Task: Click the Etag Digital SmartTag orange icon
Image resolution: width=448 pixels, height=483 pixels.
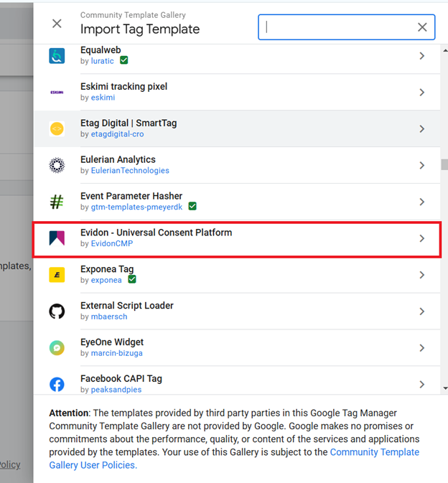Action: click(x=57, y=128)
